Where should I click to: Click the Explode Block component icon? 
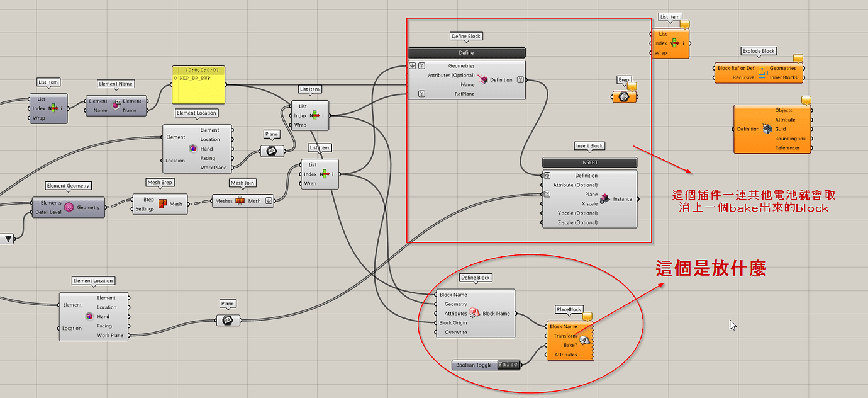point(762,72)
